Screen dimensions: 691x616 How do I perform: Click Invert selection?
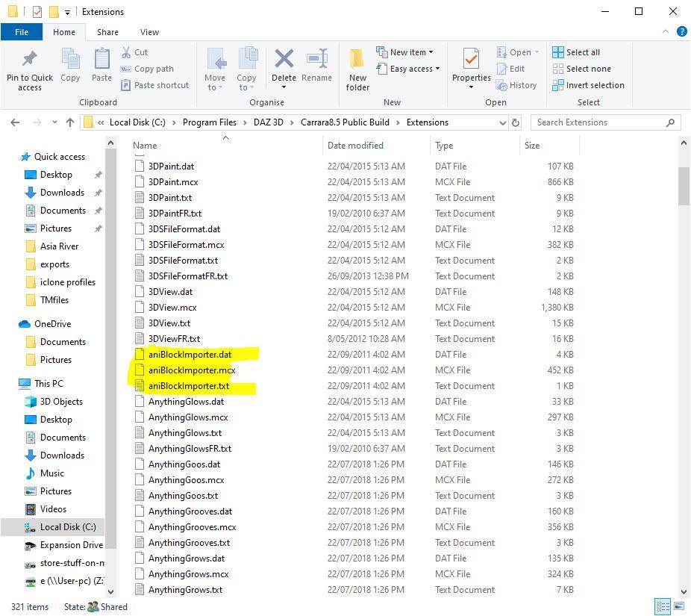588,85
